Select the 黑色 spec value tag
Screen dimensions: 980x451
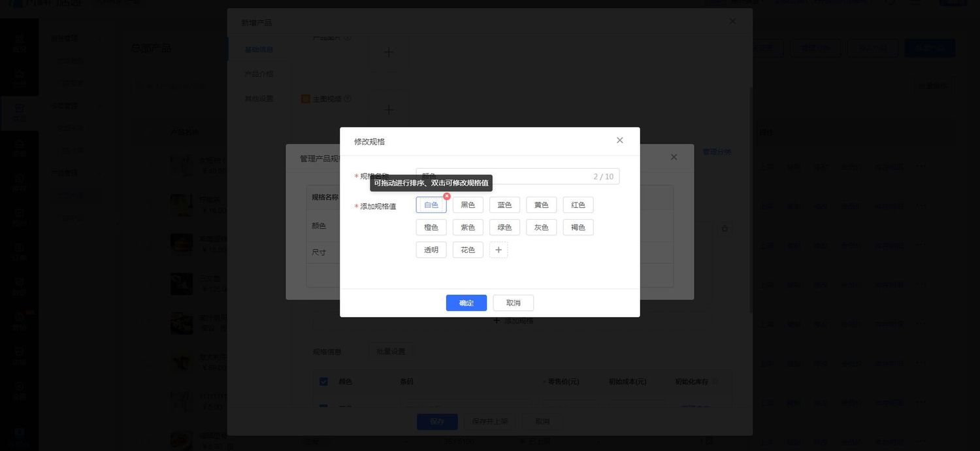pyautogui.click(x=468, y=205)
